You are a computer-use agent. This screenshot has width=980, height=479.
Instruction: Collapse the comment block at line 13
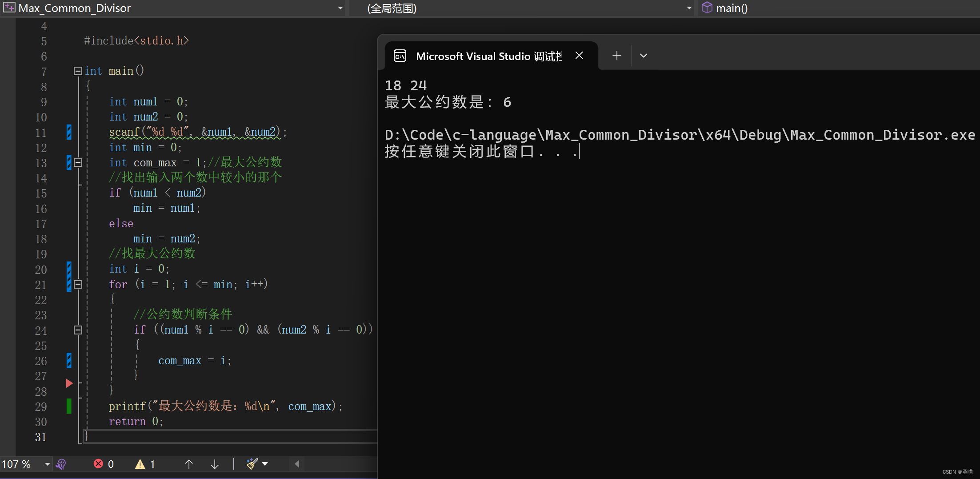click(x=78, y=163)
